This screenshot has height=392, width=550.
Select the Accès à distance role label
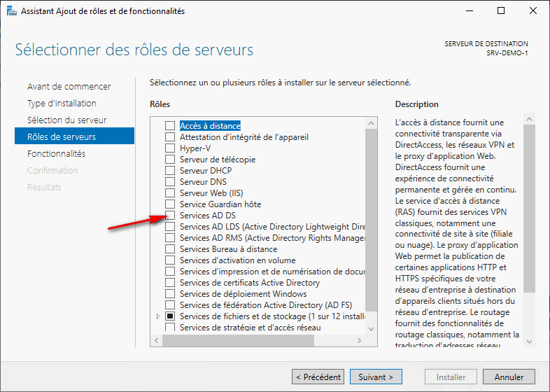point(210,126)
